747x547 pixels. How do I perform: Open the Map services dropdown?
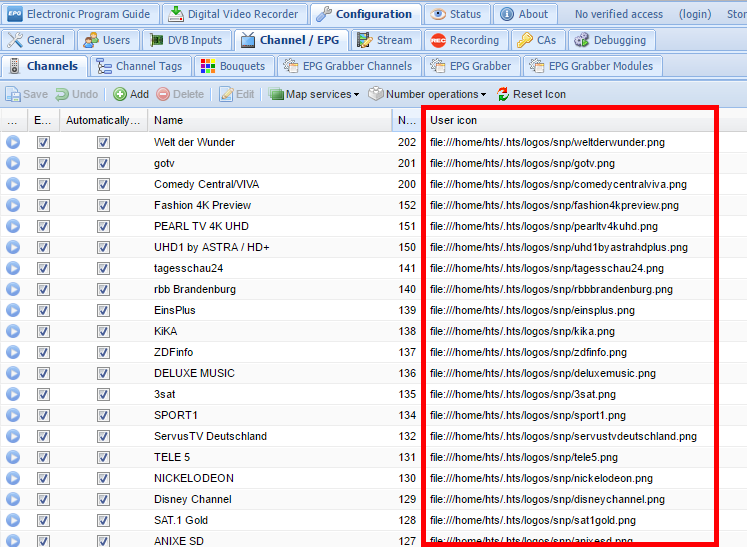313,94
